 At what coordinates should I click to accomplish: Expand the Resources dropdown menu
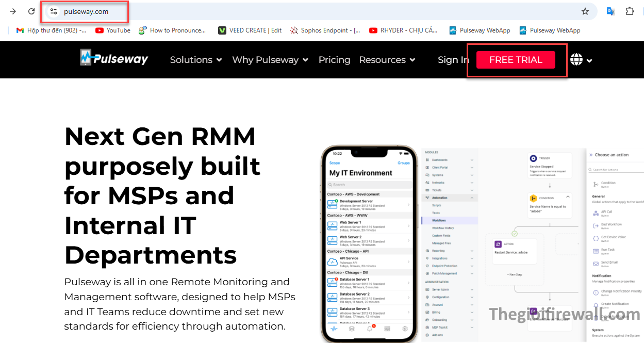click(387, 60)
